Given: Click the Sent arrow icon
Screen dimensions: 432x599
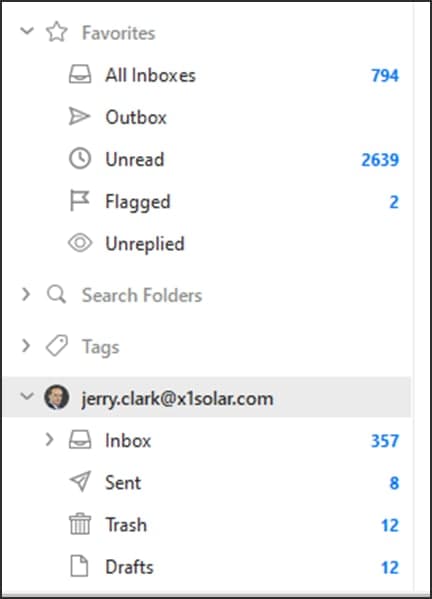Looking at the screenshot, I should 81,481.
